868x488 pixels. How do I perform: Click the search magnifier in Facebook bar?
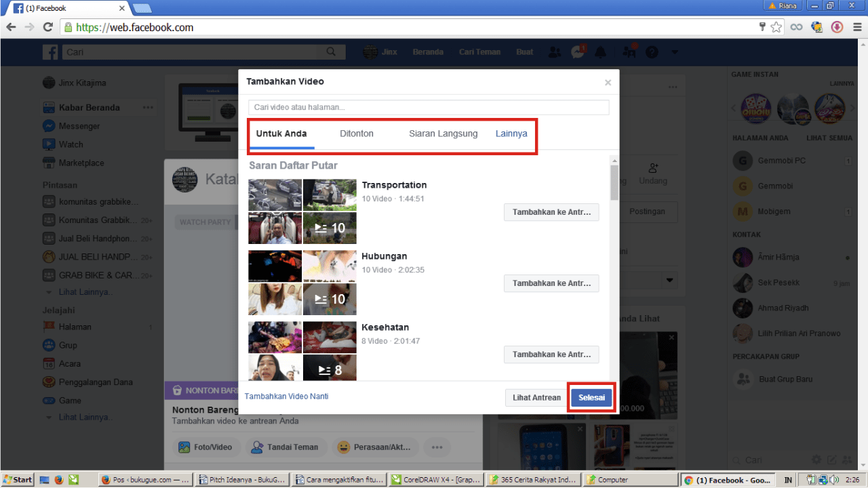pyautogui.click(x=331, y=52)
